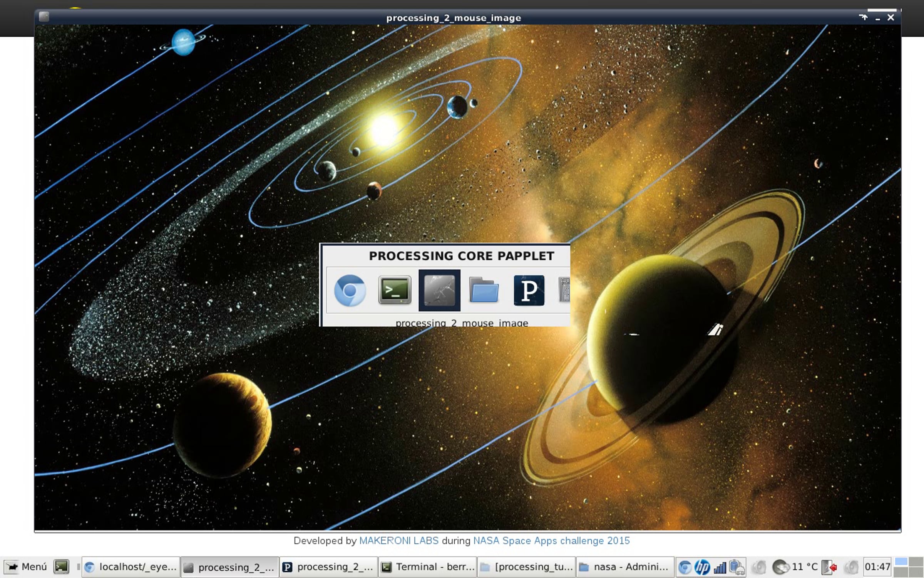This screenshot has width=924, height=578.
Task: Open the Menú start button
Action: click(26, 567)
